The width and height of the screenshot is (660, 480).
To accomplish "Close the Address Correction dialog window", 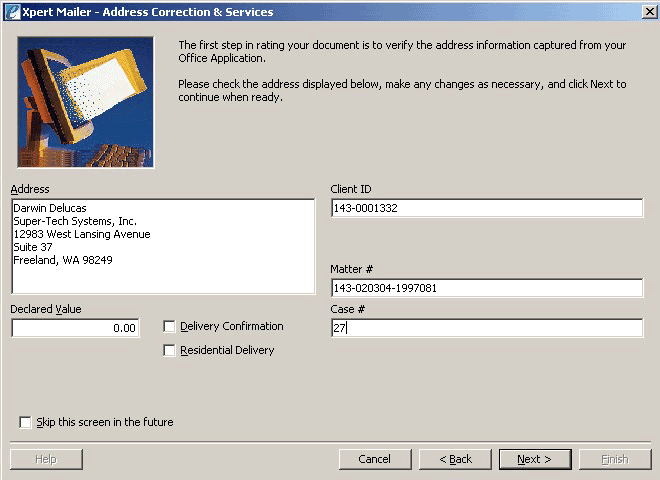I will pyautogui.click(x=647, y=11).
